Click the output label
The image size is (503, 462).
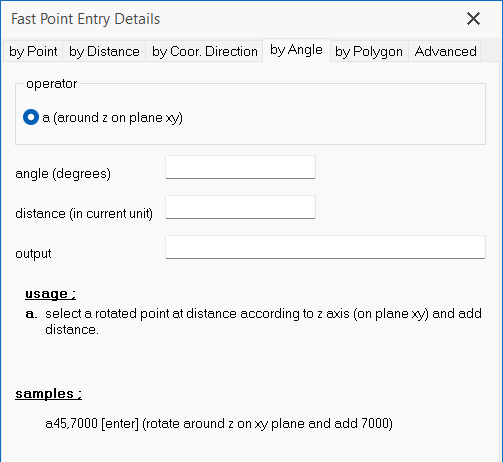click(x=33, y=254)
